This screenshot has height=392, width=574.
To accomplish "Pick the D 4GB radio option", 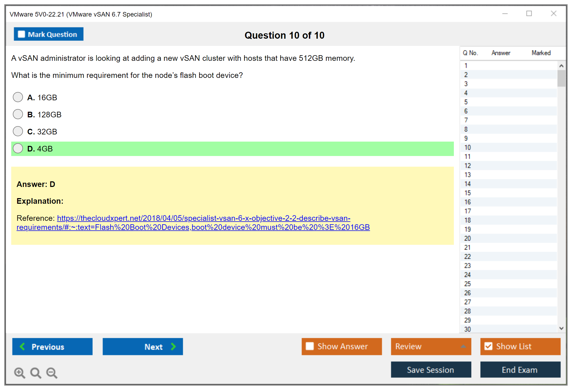I will [18, 148].
